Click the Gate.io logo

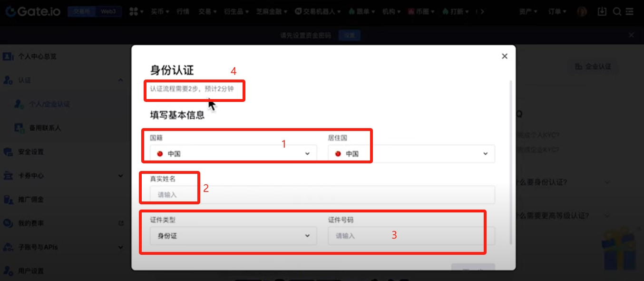(33, 11)
